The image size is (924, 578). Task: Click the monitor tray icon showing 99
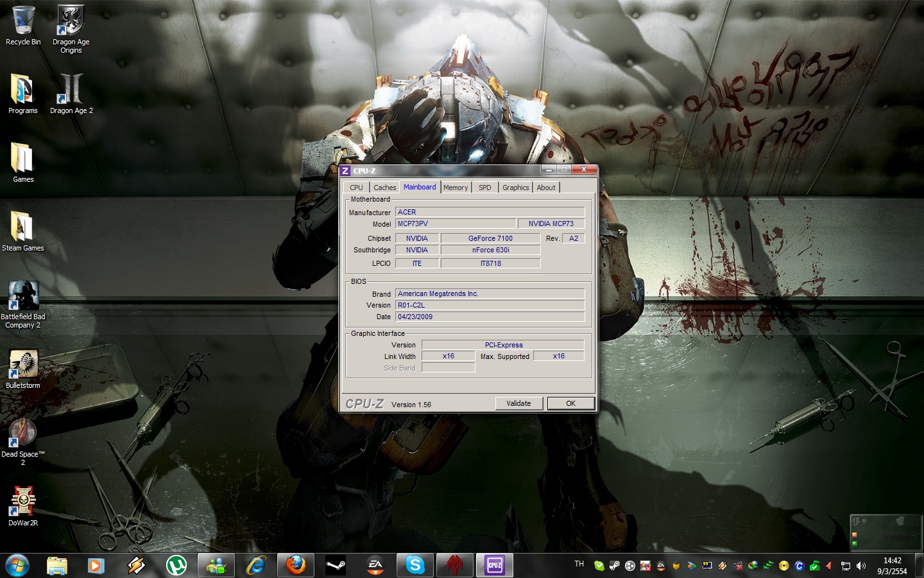[707, 566]
